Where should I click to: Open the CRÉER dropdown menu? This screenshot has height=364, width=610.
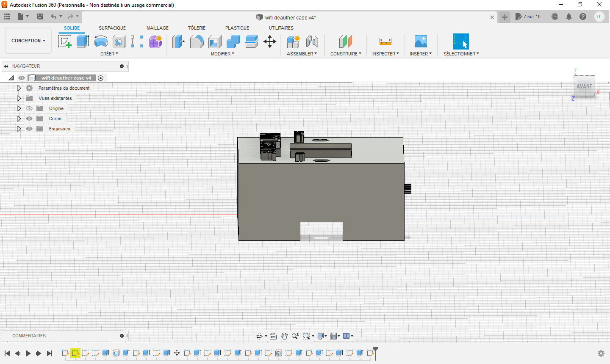pyautogui.click(x=109, y=54)
